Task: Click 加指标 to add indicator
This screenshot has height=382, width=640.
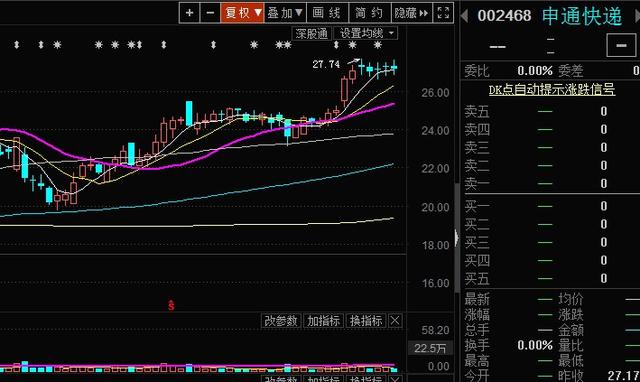Action: click(323, 321)
